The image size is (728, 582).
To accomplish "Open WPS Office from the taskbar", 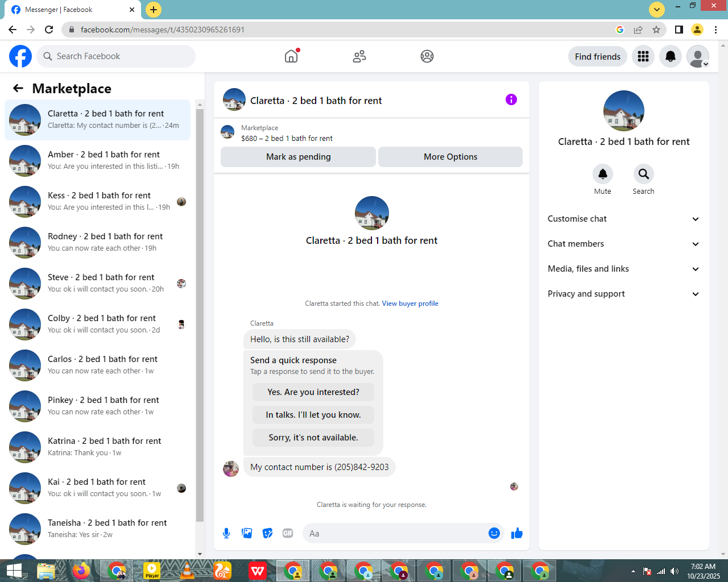I will pos(258,571).
